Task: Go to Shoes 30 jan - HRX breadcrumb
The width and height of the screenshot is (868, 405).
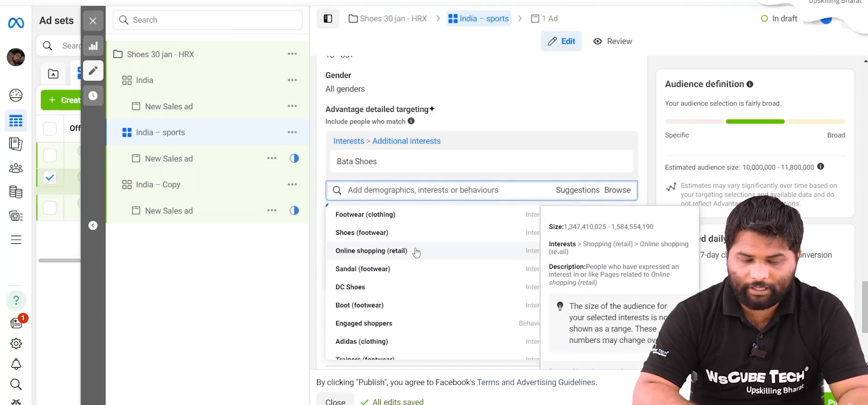Action: pos(388,19)
